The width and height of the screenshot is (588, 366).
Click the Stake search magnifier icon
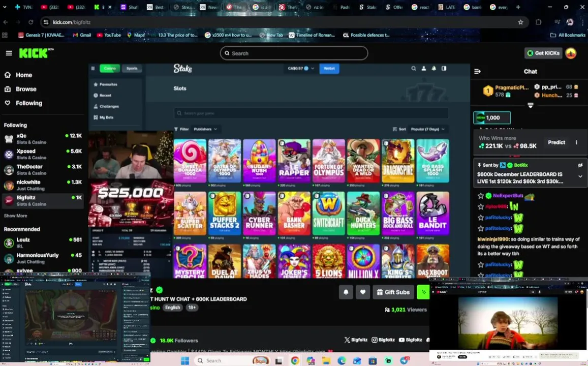[x=413, y=68]
